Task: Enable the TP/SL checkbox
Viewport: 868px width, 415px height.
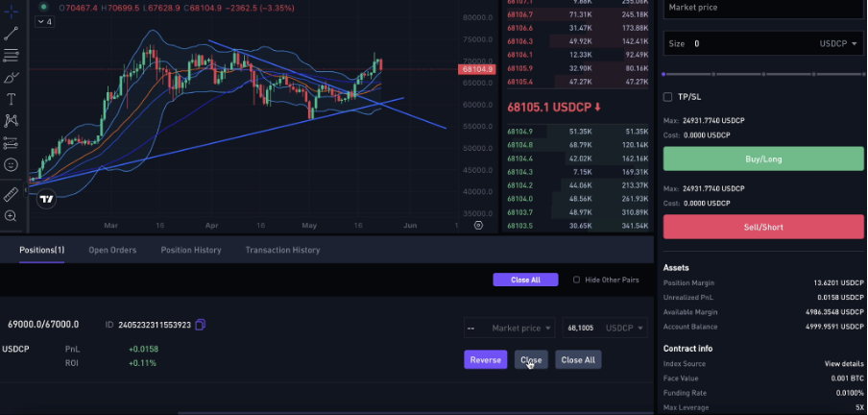Action: (x=668, y=97)
